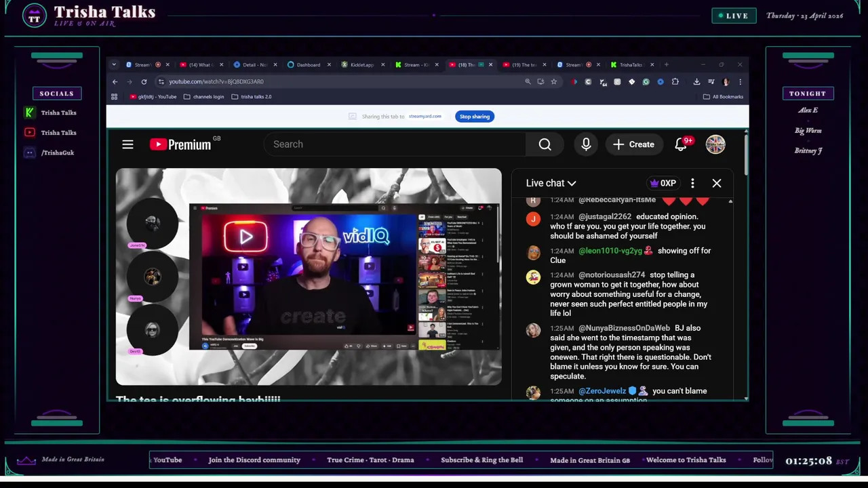The width and height of the screenshot is (868, 488).
Task: Click the search magnifier button
Action: (545, 144)
